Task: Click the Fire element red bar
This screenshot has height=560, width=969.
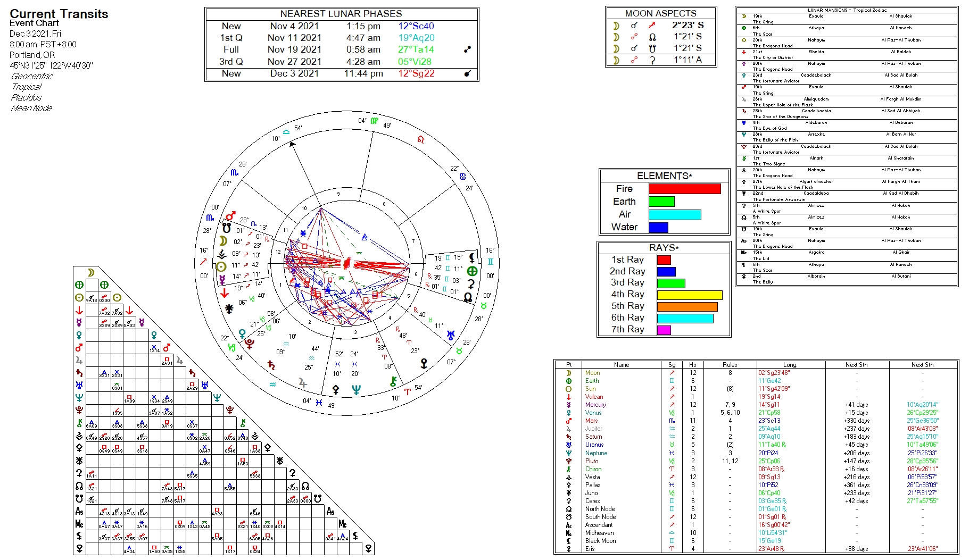Action: (x=684, y=189)
